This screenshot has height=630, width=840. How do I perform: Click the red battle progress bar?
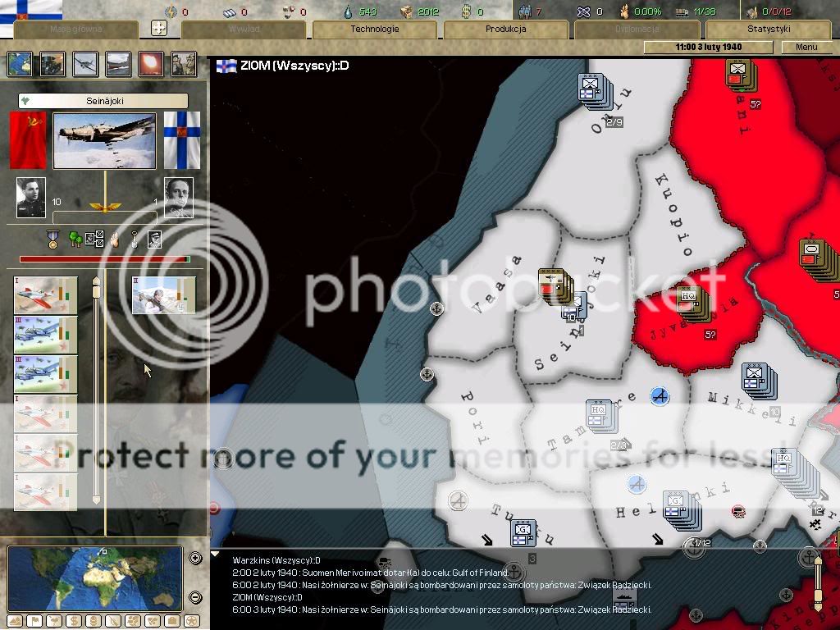pyautogui.click(x=105, y=259)
